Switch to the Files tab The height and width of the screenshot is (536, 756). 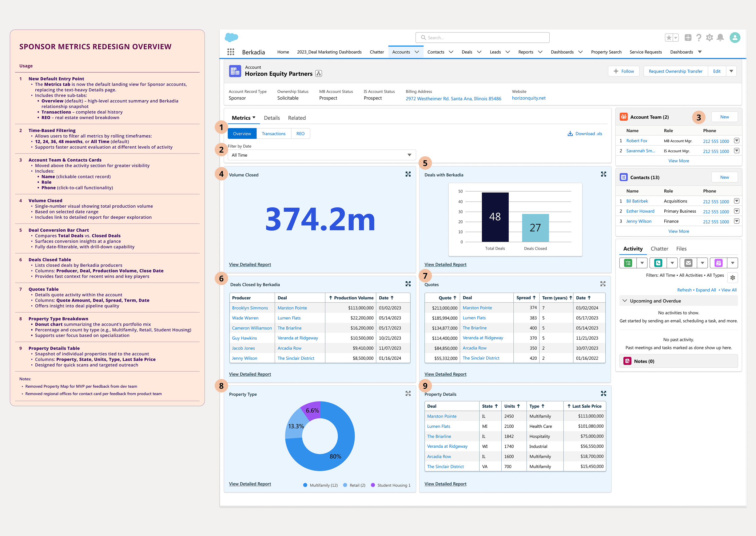(x=681, y=249)
